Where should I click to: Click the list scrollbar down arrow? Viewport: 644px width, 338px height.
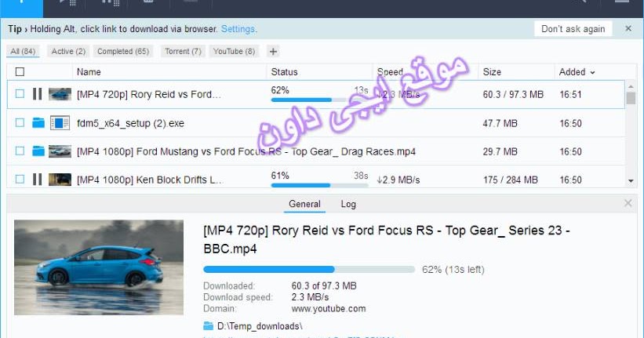point(631,180)
